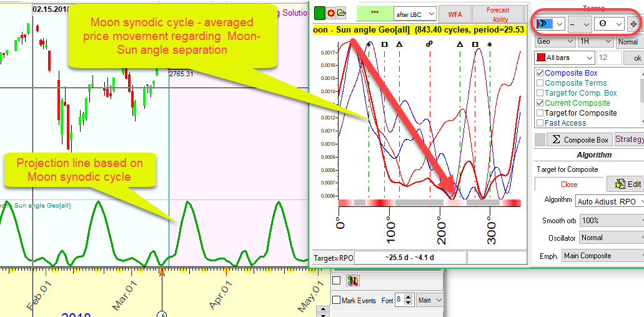Click the red All bars color swatch
This screenshot has height=317, width=644.
click(541, 58)
